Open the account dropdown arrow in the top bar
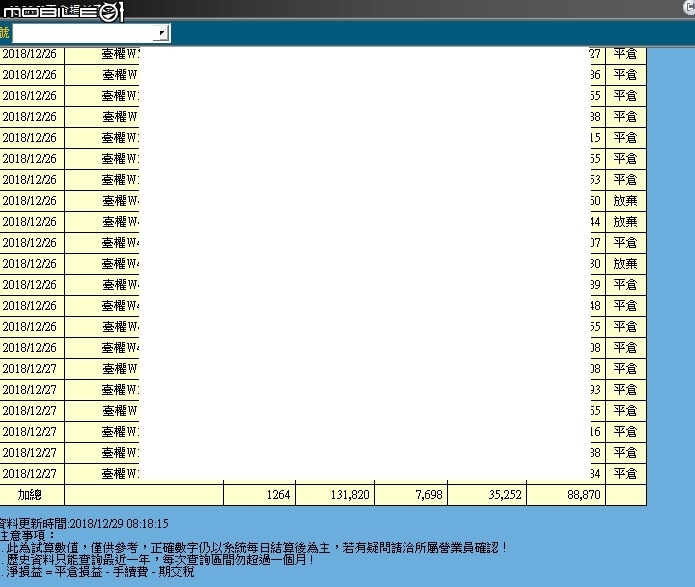Screen dimensions: 695x587 162,33
